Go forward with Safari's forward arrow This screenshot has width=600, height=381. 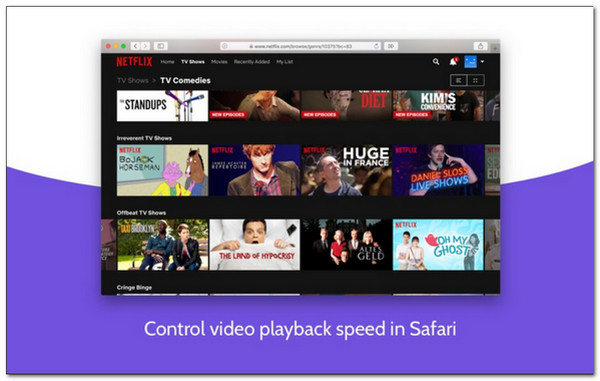pos(145,46)
